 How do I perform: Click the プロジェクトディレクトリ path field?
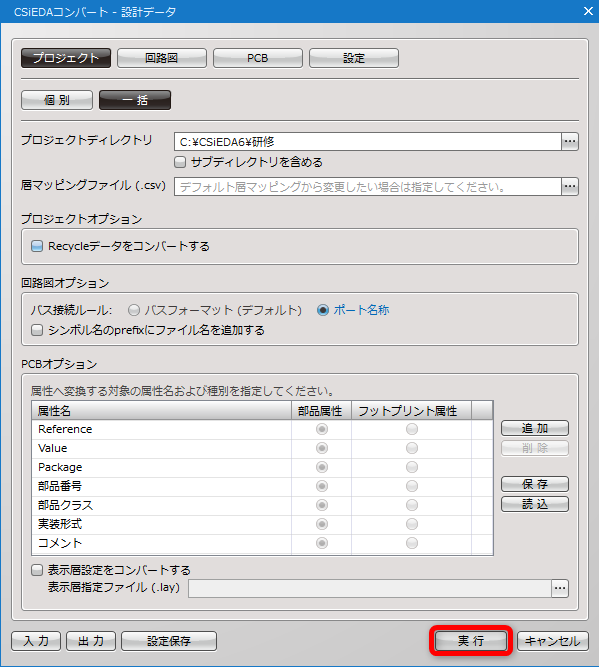coord(368,141)
